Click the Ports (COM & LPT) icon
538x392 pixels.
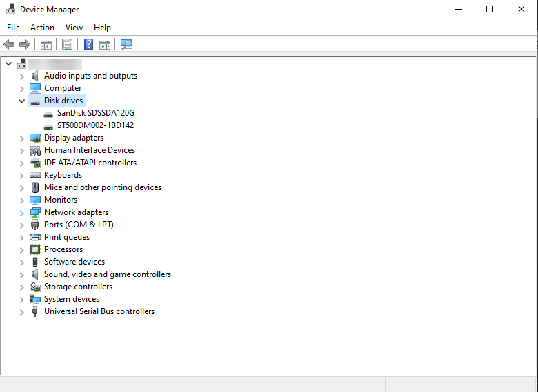click(34, 225)
